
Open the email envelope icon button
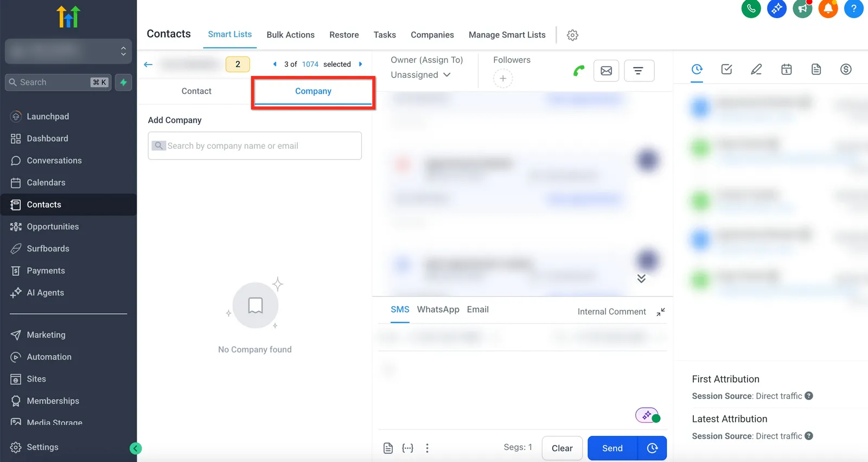point(607,71)
